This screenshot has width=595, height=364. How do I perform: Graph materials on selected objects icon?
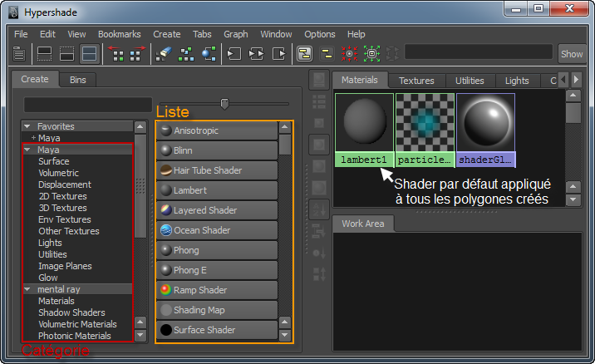click(x=209, y=53)
